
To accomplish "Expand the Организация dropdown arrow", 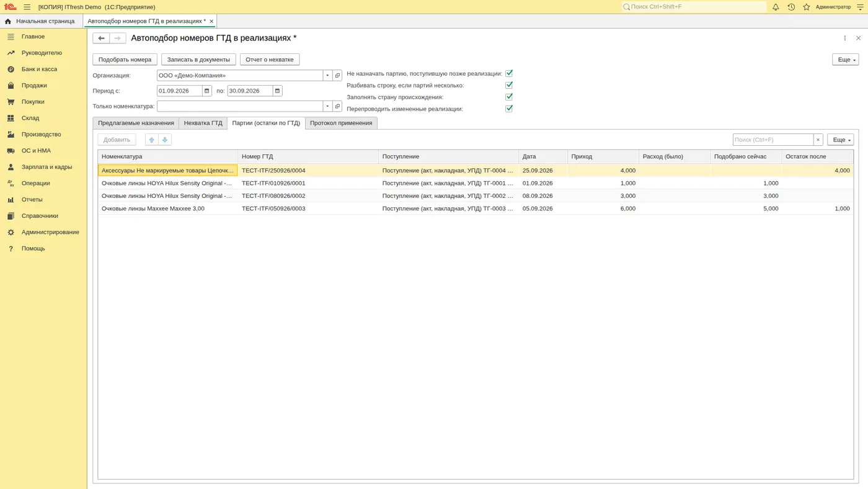I will point(327,75).
